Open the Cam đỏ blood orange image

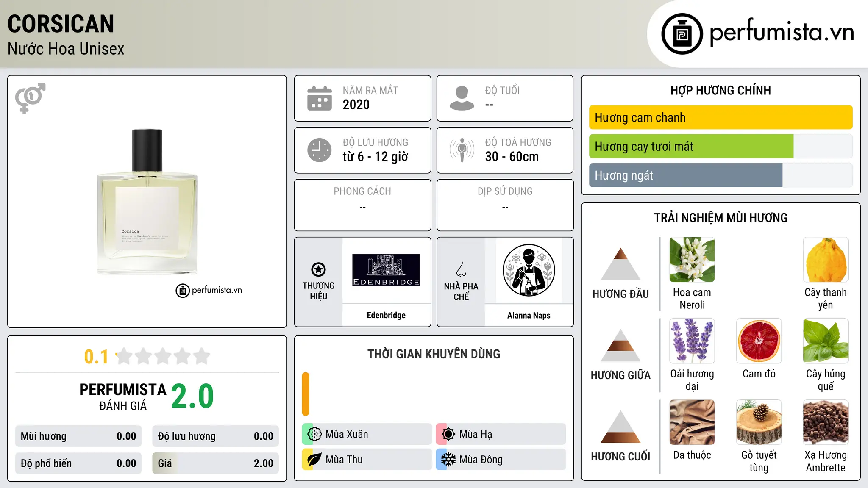pyautogui.click(x=759, y=341)
